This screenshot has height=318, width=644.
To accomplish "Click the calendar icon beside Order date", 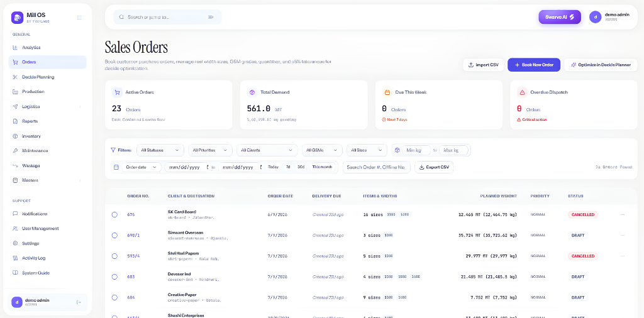I will pos(116,167).
